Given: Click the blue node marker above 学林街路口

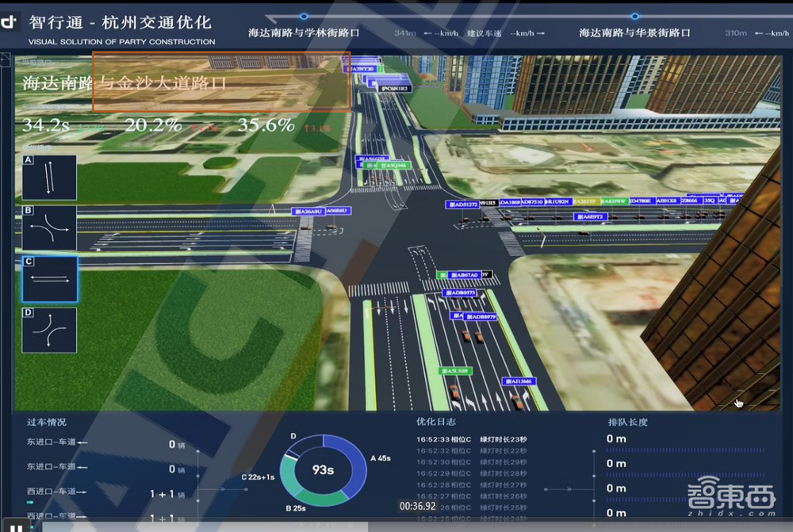Looking at the screenshot, I should [x=303, y=17].
